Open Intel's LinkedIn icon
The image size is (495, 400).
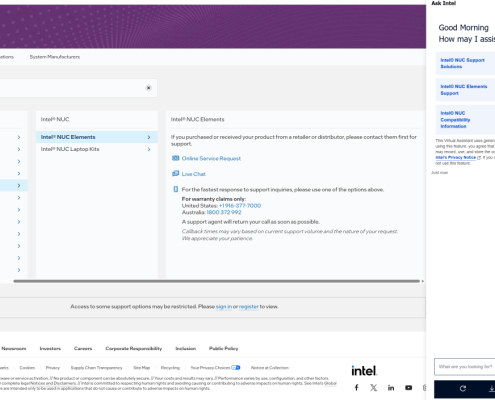pyautogui.click(x=391, y=388)
